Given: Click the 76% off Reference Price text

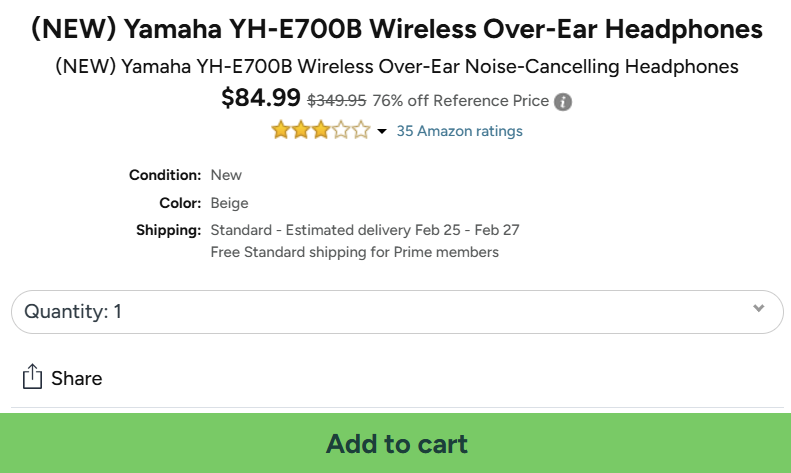Looking at the screenshot, I should [x=460, y=100].
